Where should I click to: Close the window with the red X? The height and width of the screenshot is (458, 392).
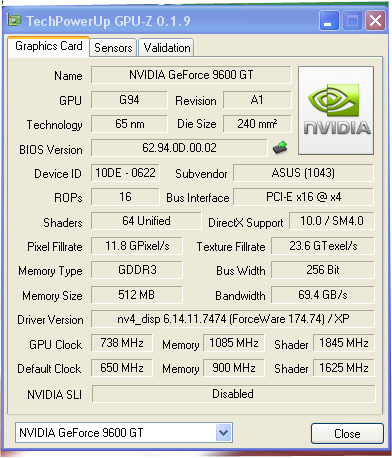375,21
